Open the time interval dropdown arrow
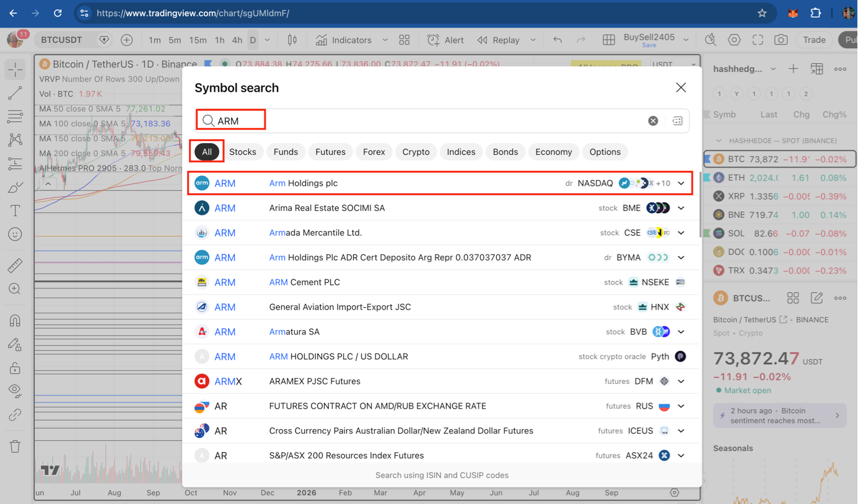The height and width of the screenshot is (504, 858). click(268, 40)
